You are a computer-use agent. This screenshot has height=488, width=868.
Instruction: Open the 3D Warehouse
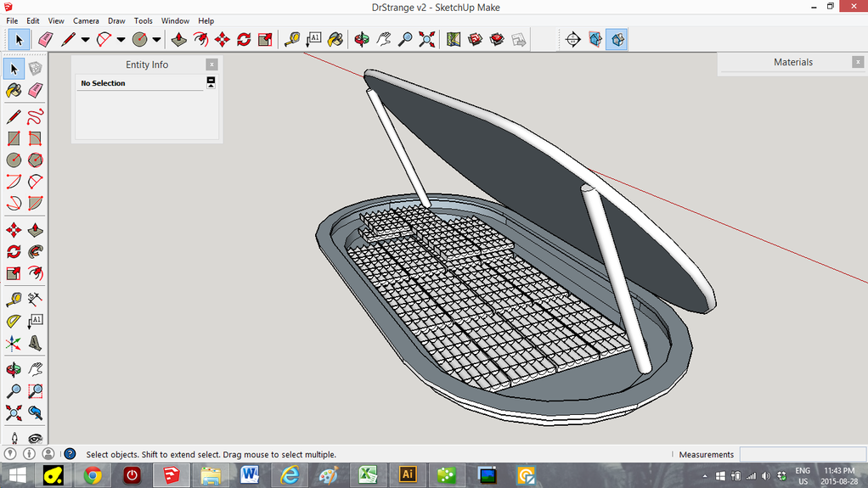(475, 39)
